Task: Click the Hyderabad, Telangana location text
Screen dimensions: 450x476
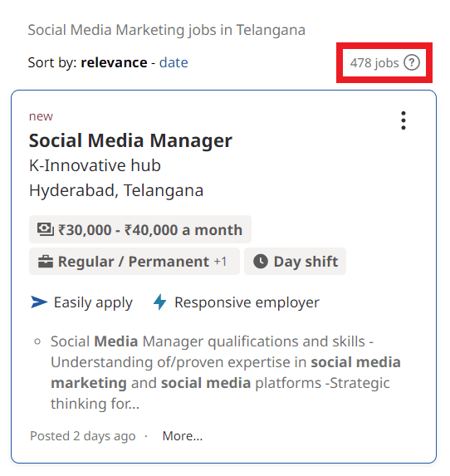Action: 116,190
